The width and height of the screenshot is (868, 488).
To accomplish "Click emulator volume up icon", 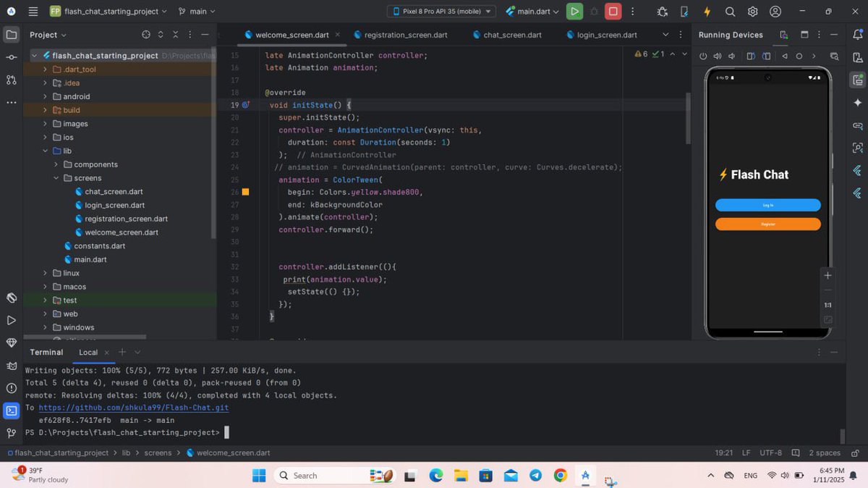I will point(718,56).
